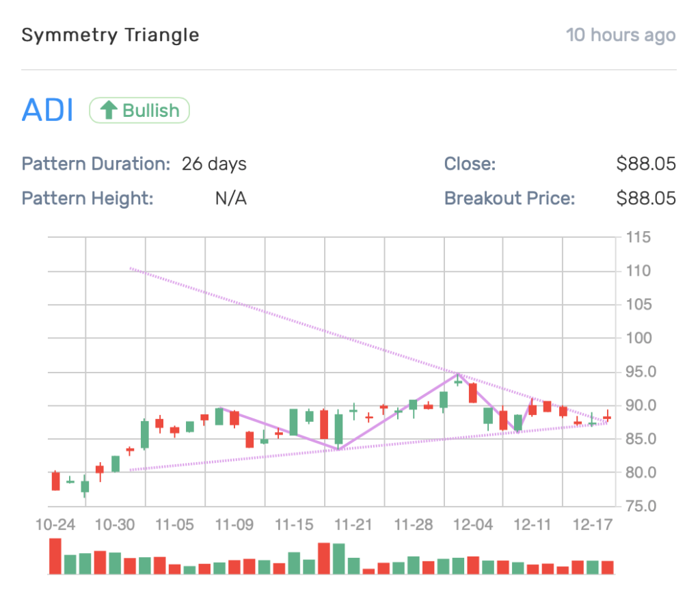Click the Breakout Price label
Image resolution: width=700 pixels, height=603 pixels.
tap(509, 199)
